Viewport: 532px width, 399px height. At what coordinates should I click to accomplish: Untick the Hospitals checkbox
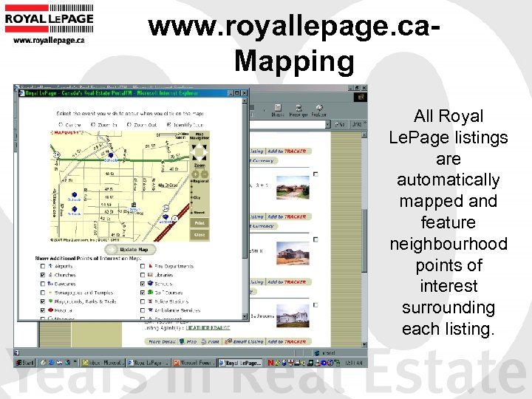43,310
